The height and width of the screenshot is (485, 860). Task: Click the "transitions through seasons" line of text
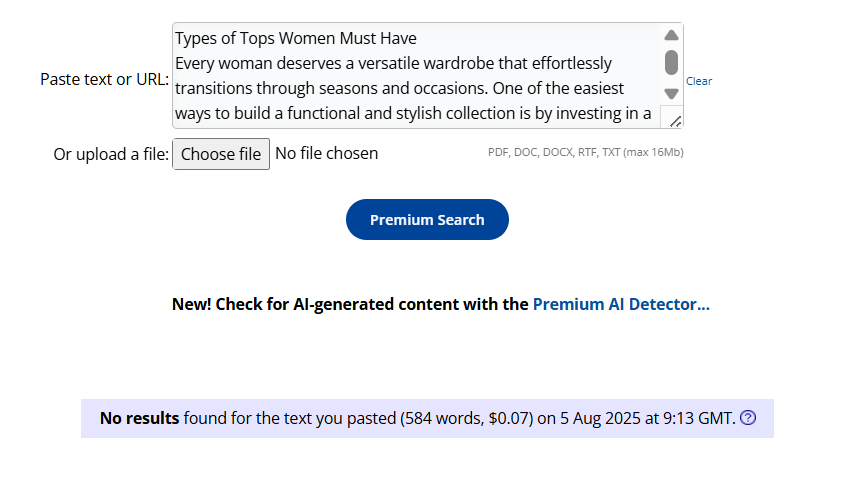(399, 88)
